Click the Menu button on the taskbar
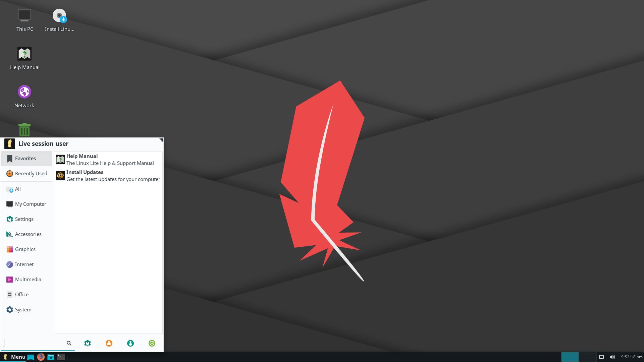The width and height of the screenshot is (644, 362). 14,357
